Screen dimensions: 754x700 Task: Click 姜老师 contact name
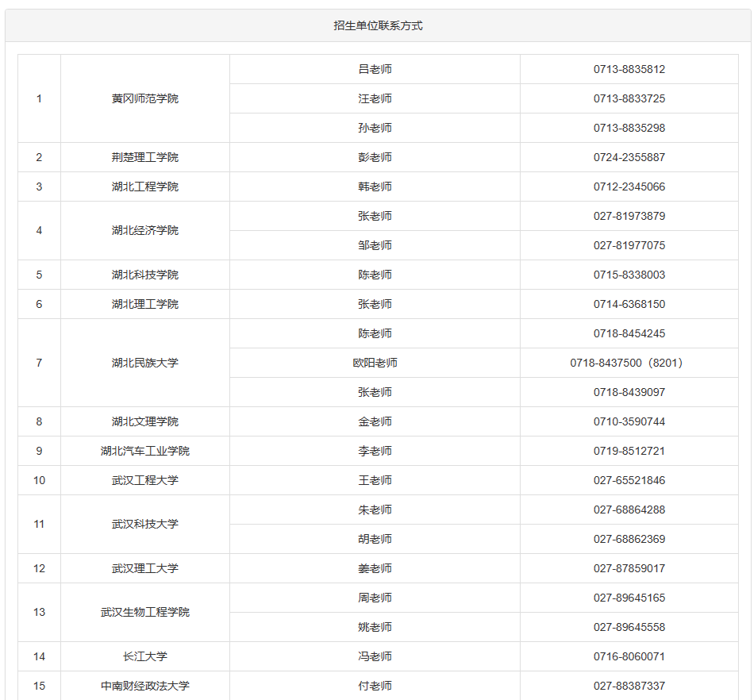pyautogui.click(x=375, y=568)
